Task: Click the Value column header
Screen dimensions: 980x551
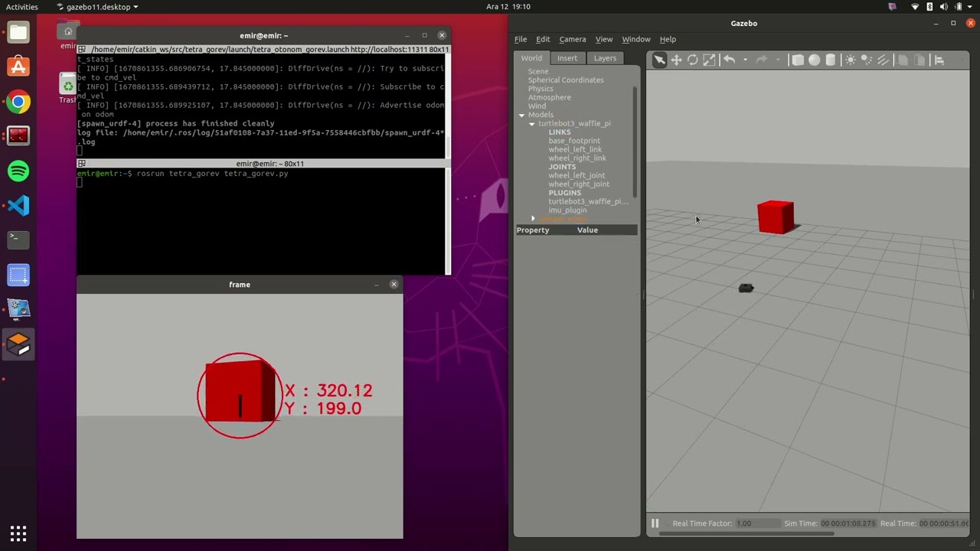Action: point(587,230)
